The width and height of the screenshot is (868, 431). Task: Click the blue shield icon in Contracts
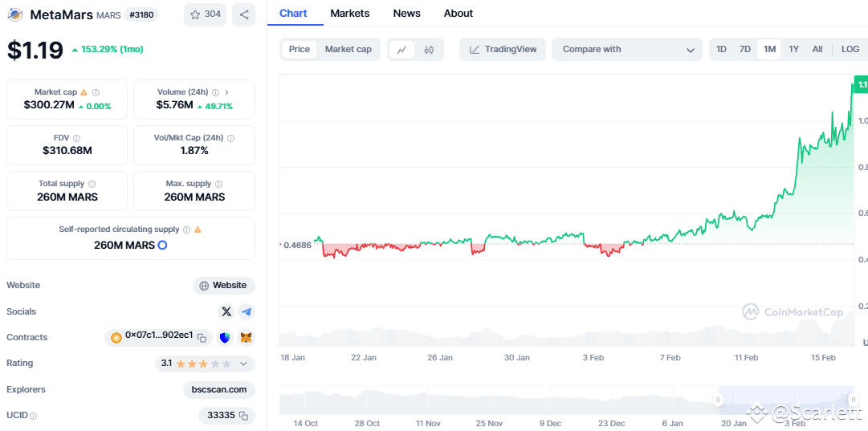pos(226,338)
